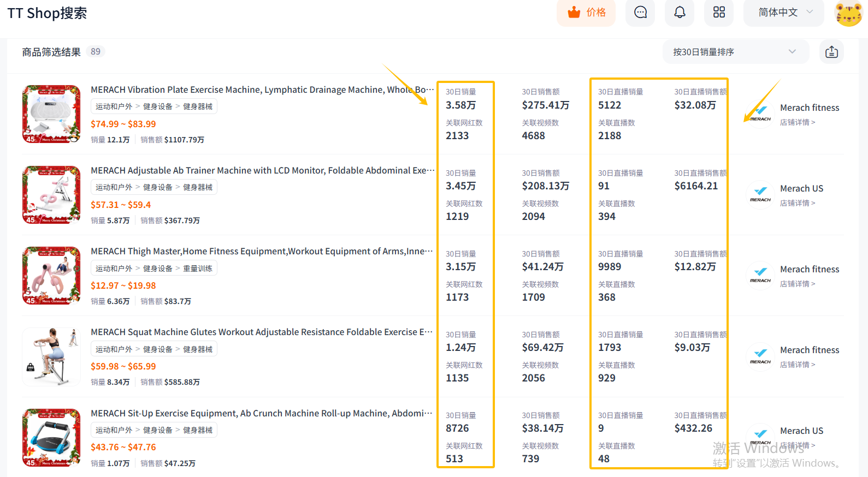Expand the 简体中文 language dropdown
The height and width of the screenshot is (477, 868).
[784, 13]
